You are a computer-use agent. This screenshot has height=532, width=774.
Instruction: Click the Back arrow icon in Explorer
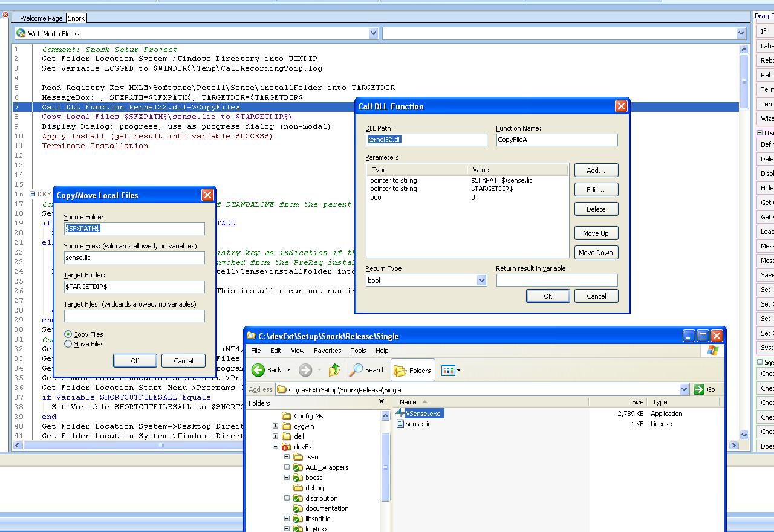tap(258, 370)
